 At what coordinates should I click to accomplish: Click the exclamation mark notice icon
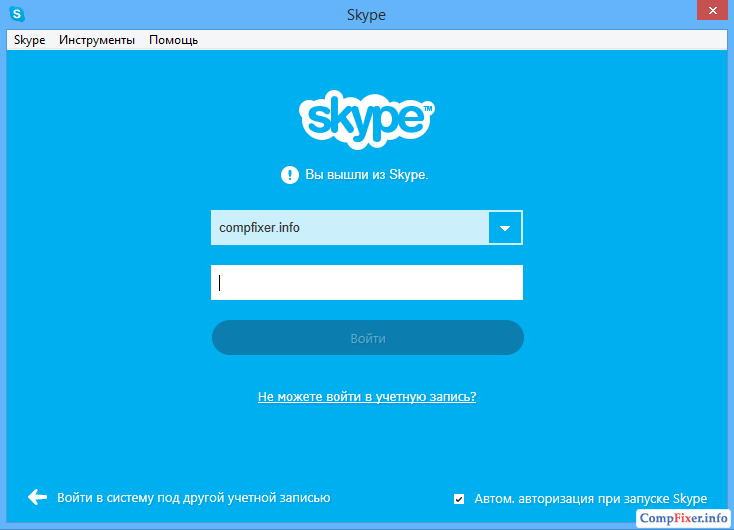click(x=290, y=175)
